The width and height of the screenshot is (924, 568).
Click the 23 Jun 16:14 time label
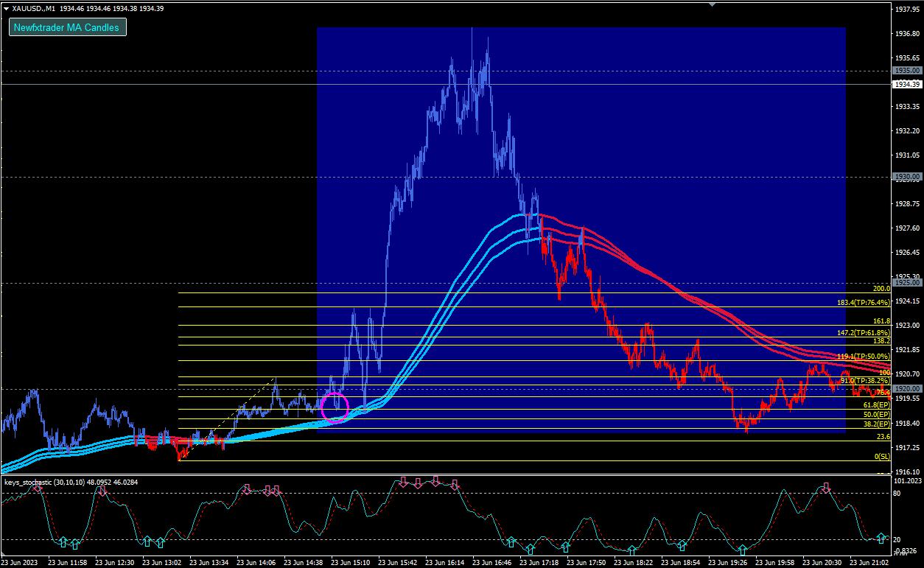coord(444,563)
